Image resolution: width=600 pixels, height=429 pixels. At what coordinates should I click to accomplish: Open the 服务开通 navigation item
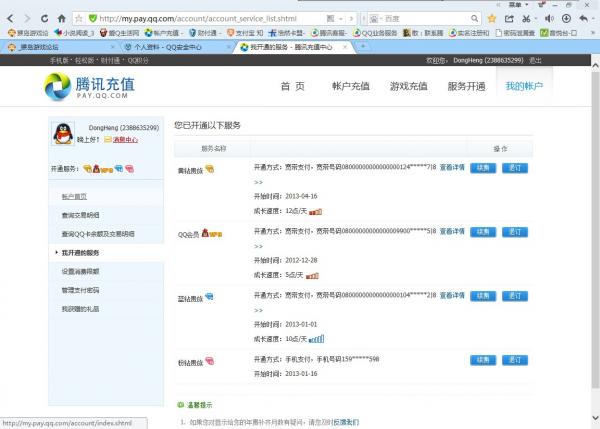(x=466, y=86)
